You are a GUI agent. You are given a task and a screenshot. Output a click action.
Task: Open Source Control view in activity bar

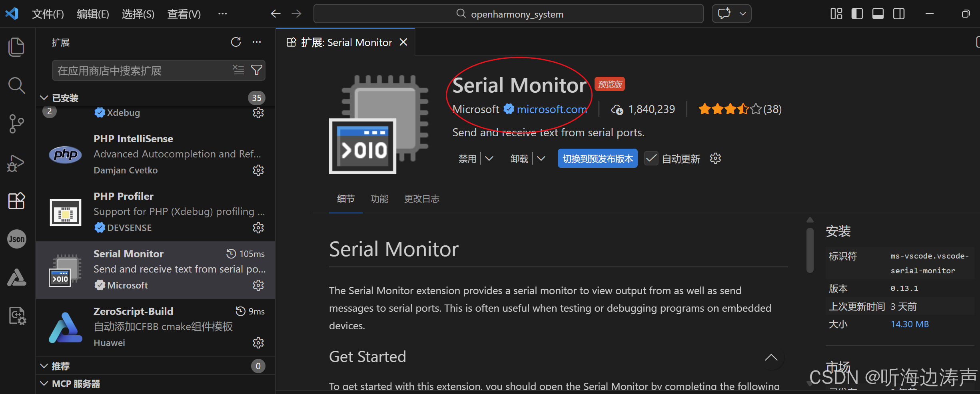pyautogui.click(x=16, y=124)
